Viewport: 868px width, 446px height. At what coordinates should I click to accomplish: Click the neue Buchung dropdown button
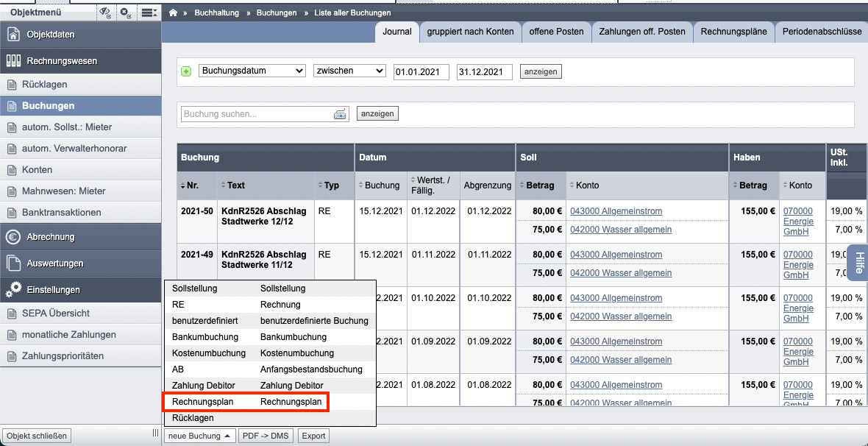pos(200,436)
